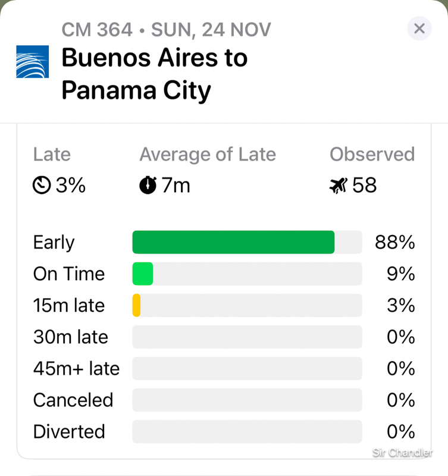Tap the Canceled row bar
The height and width of the screenshot is (476, 448).
click(247, 400)
